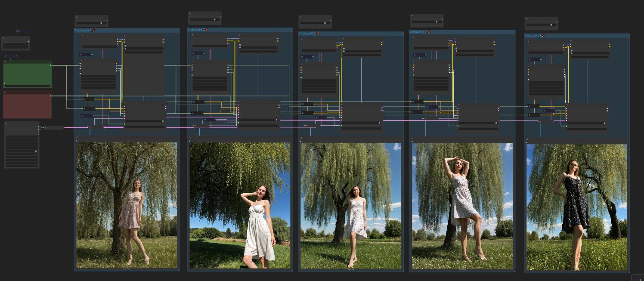Click Checkpoint 1 image preview node's collapse dot
644x281 pixels.
pos(77,138)
